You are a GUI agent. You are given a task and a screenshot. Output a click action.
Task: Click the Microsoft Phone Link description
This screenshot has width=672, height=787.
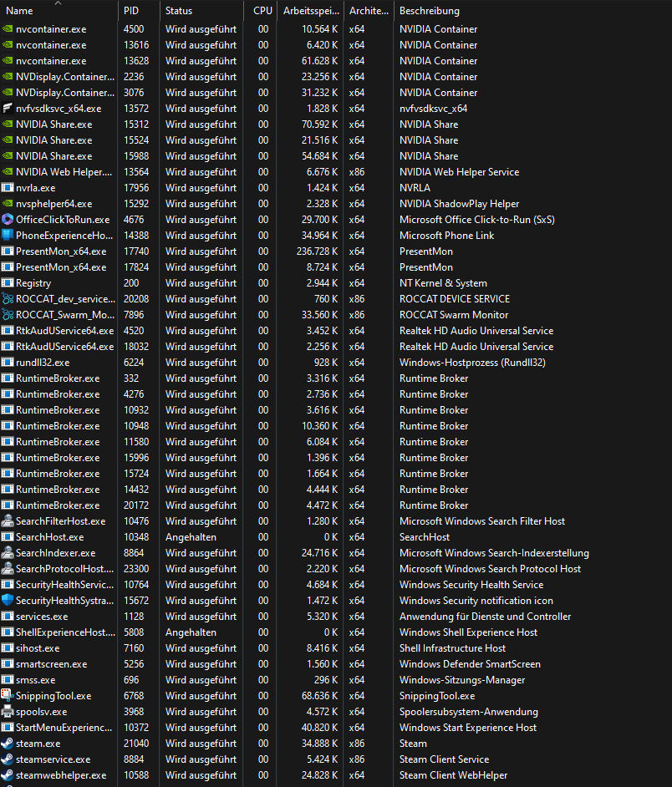446,236
